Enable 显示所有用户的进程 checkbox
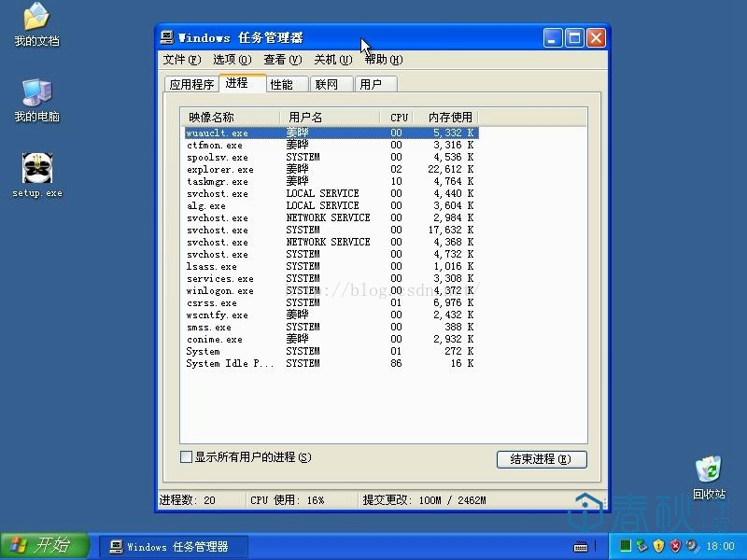 [x=186, y=457]
